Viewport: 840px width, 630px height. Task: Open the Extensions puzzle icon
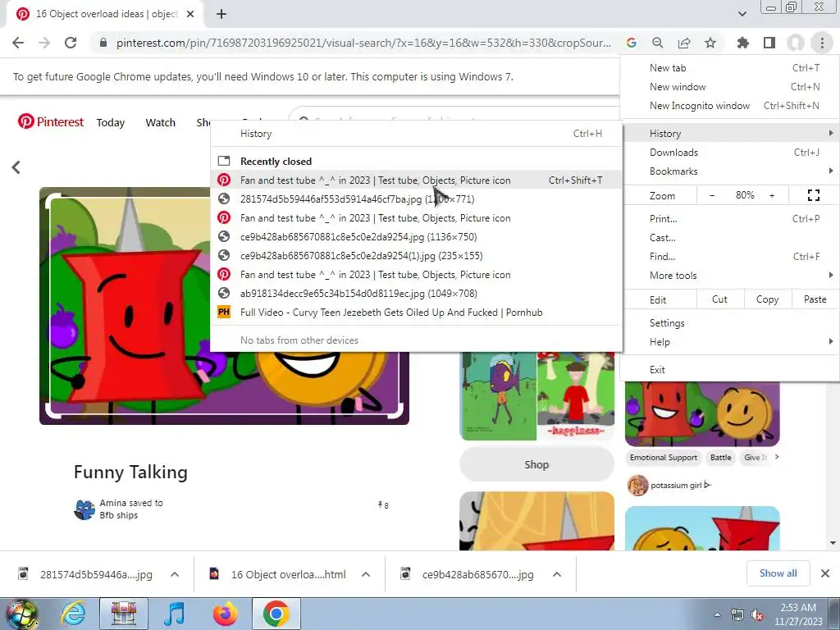742,43
